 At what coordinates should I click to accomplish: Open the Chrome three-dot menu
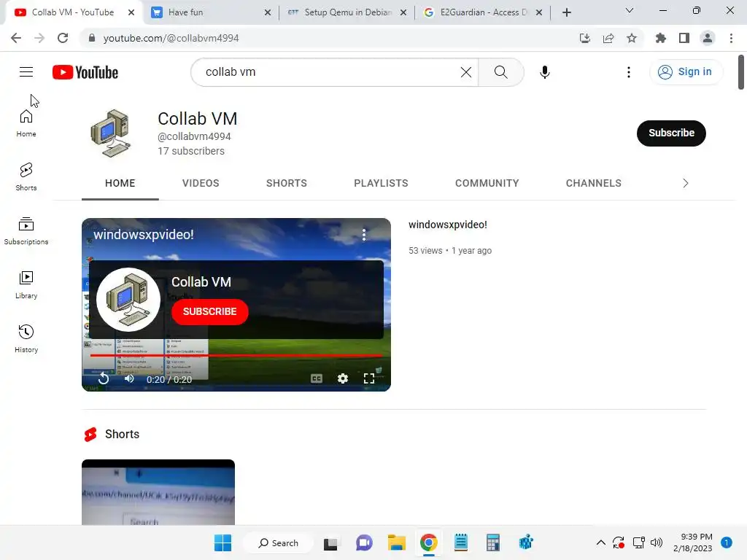tap(731, 38)
